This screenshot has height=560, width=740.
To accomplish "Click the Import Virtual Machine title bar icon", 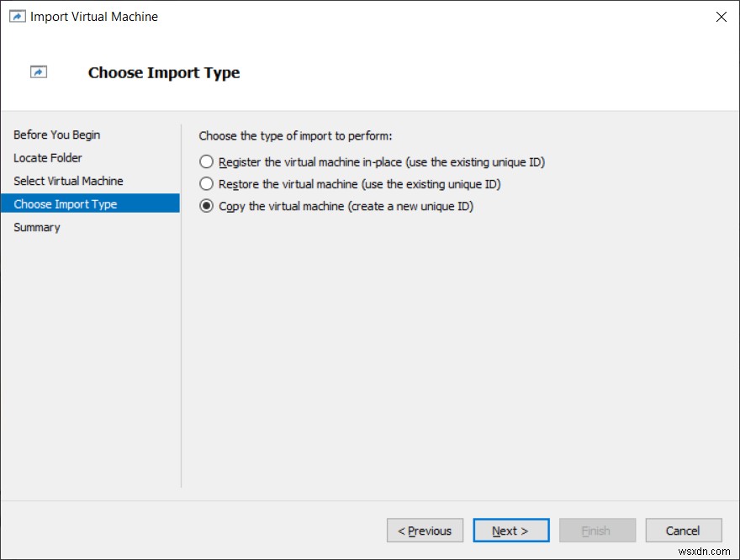I will 17,16.
